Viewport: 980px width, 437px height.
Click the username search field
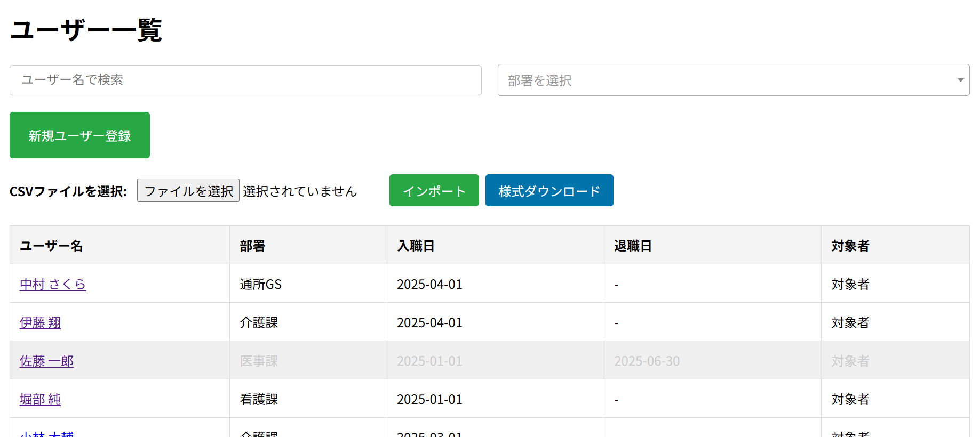(245, 80)
